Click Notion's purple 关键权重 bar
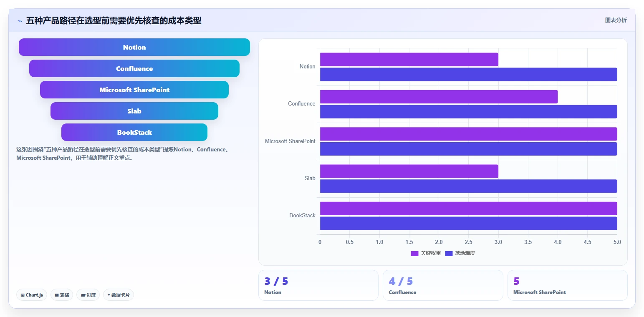644x317 pixels. point(409,59)
